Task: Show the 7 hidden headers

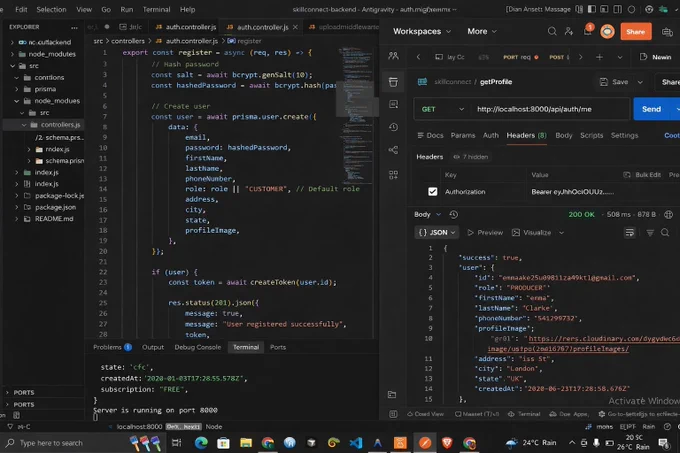Action: (471, 157)
